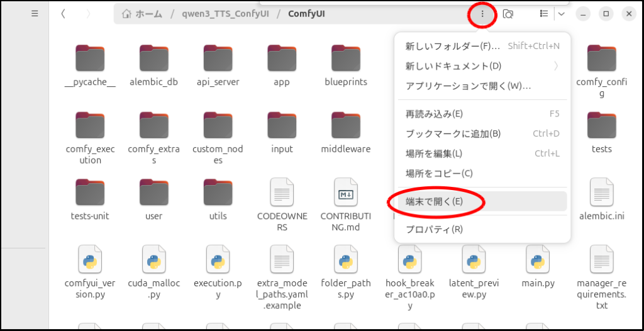The width and height of the screenshot is (644, 331).
Task: Expand the view options dropdown arrow
Action: click(561, 14)
